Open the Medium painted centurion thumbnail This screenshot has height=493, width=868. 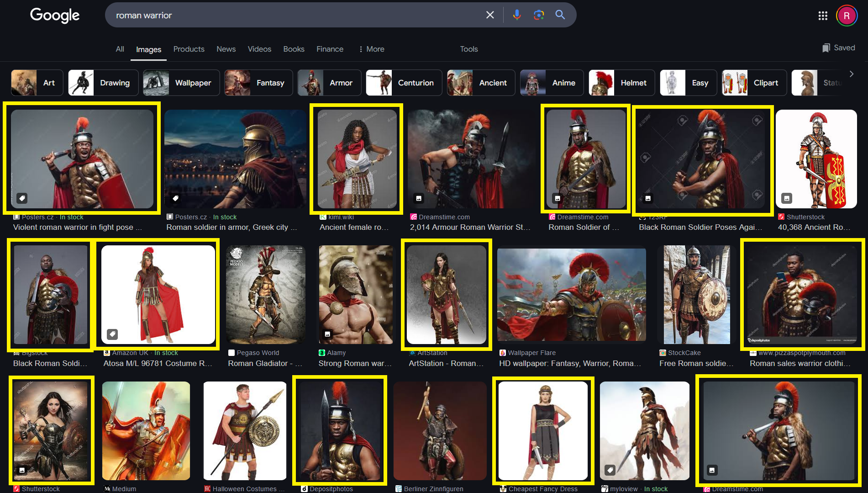146,431
